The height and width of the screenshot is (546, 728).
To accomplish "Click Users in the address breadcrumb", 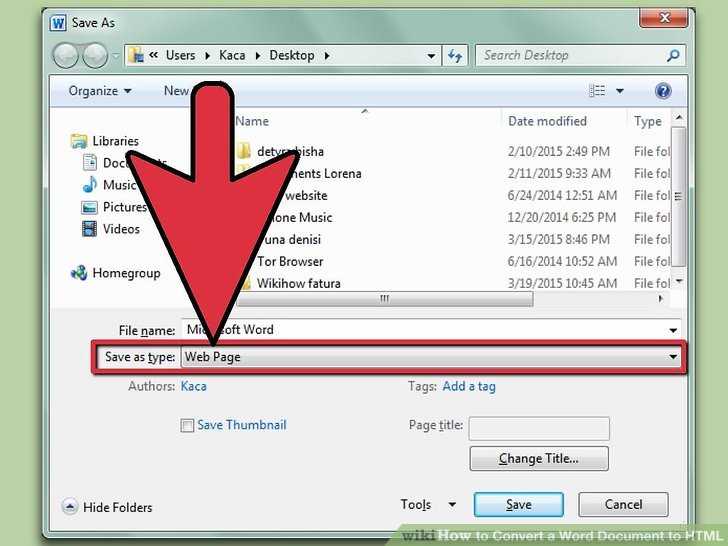I will tap(181, 56).
